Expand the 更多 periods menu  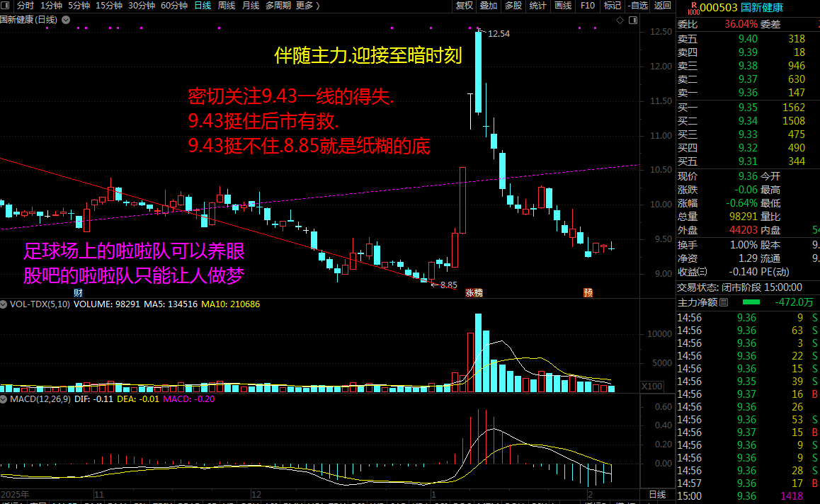tap(307, 5)
